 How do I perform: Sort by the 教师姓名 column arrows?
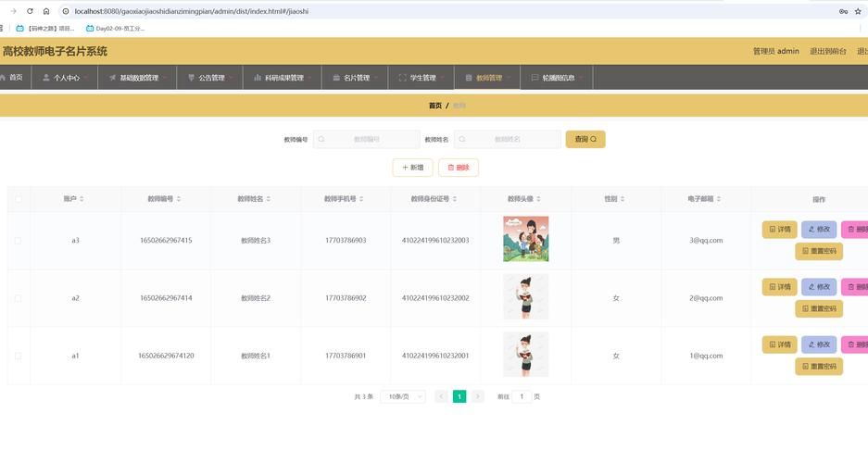point(269,198)
